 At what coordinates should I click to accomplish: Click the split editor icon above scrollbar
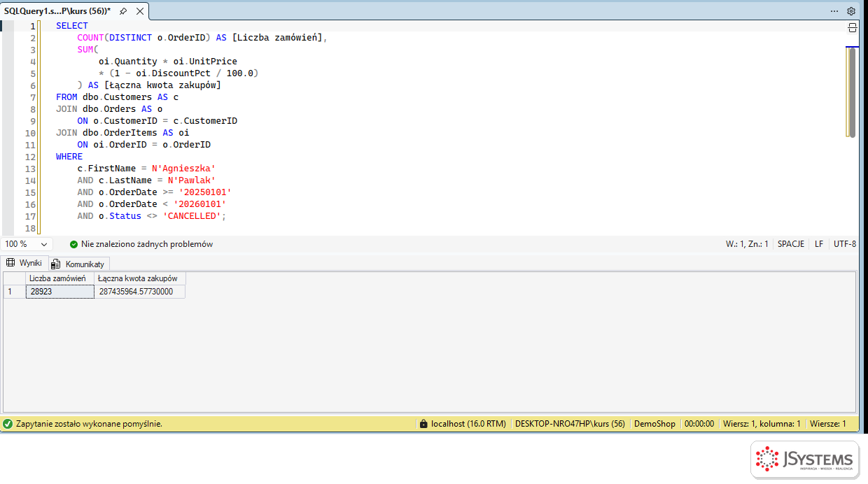point(852,27)
